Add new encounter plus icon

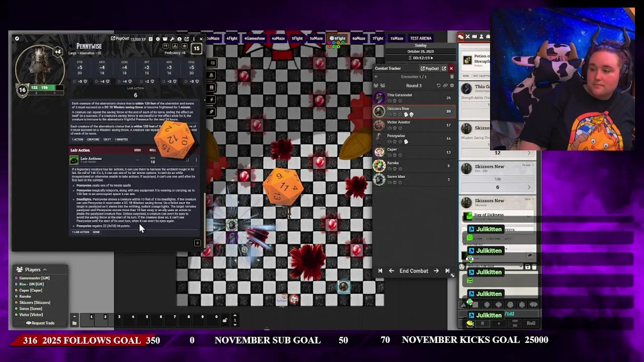[376, 77]
